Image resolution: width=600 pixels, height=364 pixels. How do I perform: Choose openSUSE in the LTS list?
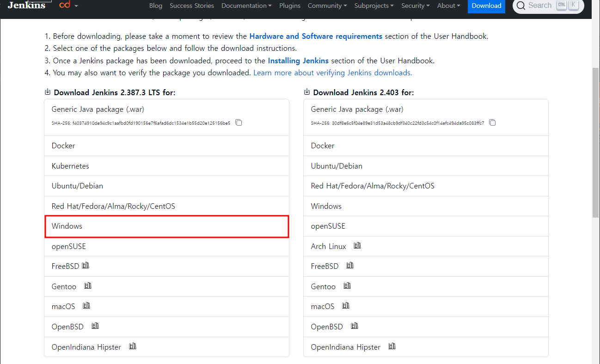click(x=166, y=246)
